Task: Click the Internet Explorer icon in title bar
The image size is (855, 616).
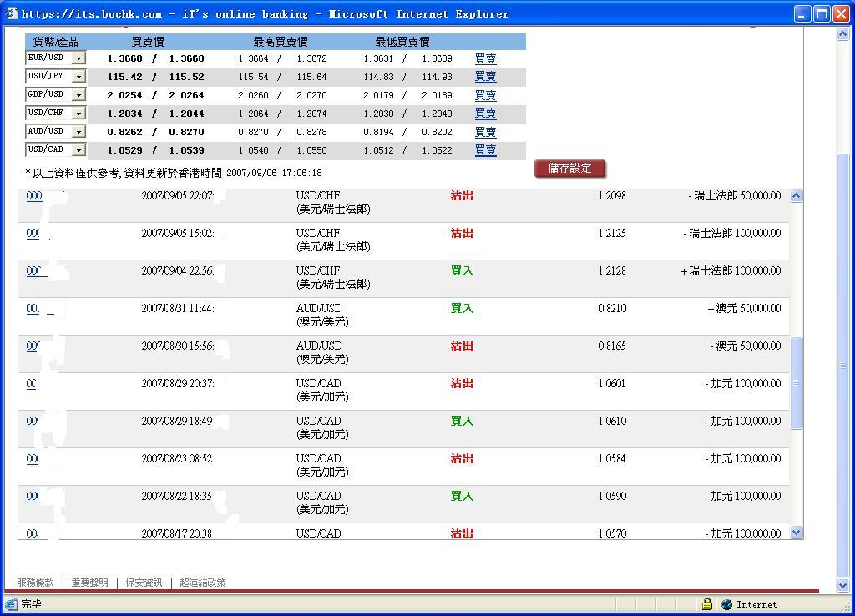Action: (x=12, y=13)
